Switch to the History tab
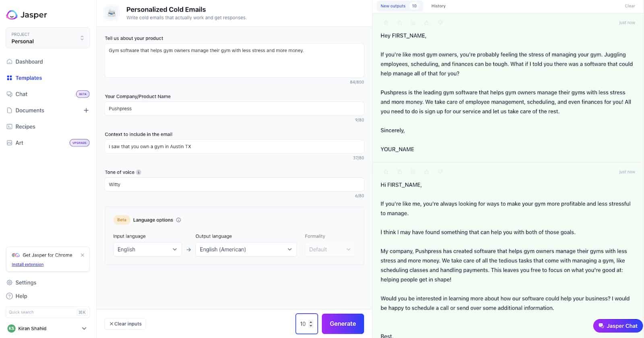This screenshot has width=644, height=338. pyautogui.click(x=438, y=6)
